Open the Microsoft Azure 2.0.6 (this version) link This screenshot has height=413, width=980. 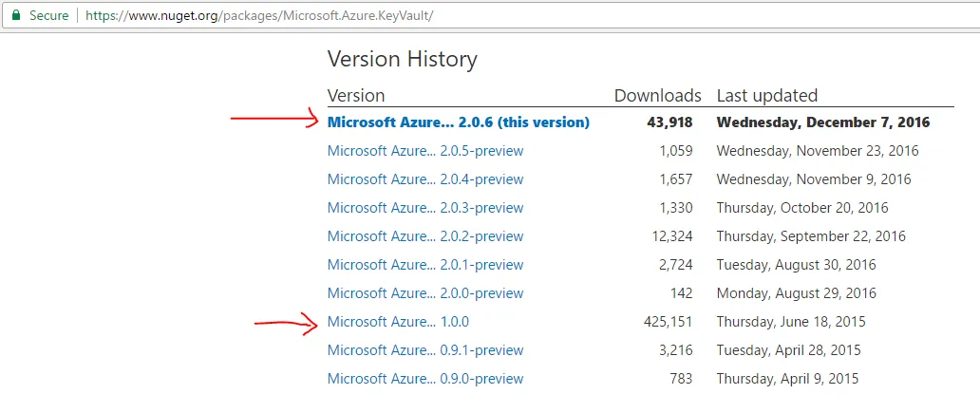click(459, 122)
